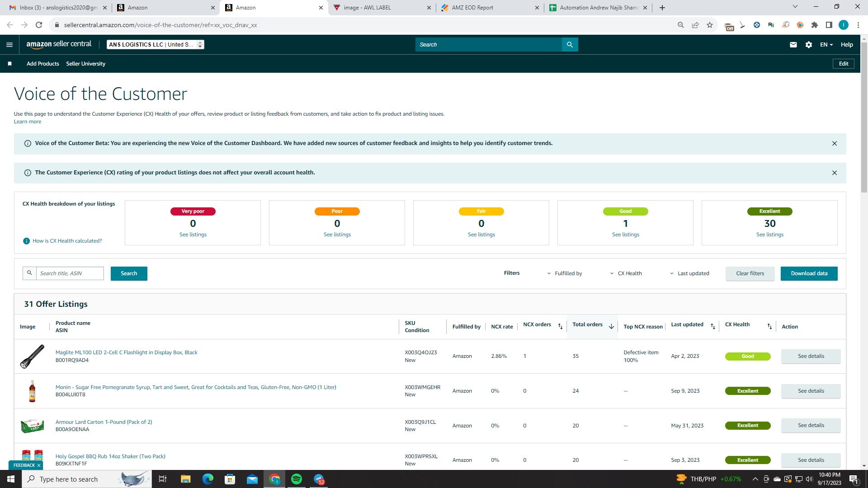The width and height of the screenshot is (868, 488).
Task: Open the seller messages mail icon
Action: [x=793, y=45]
